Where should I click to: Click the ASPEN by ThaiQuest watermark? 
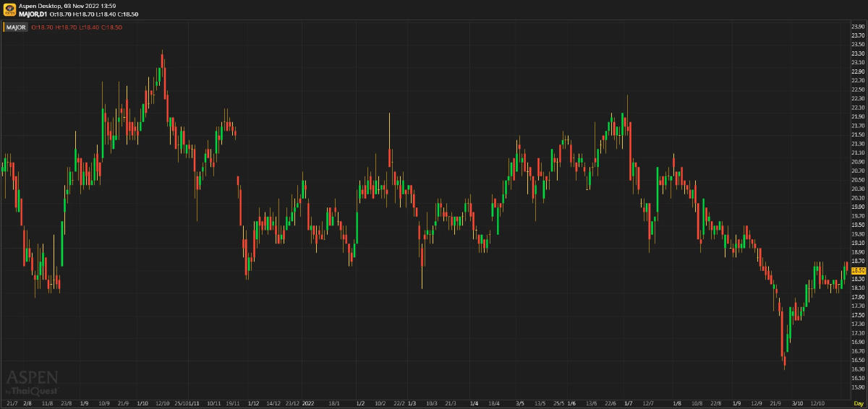32,382
